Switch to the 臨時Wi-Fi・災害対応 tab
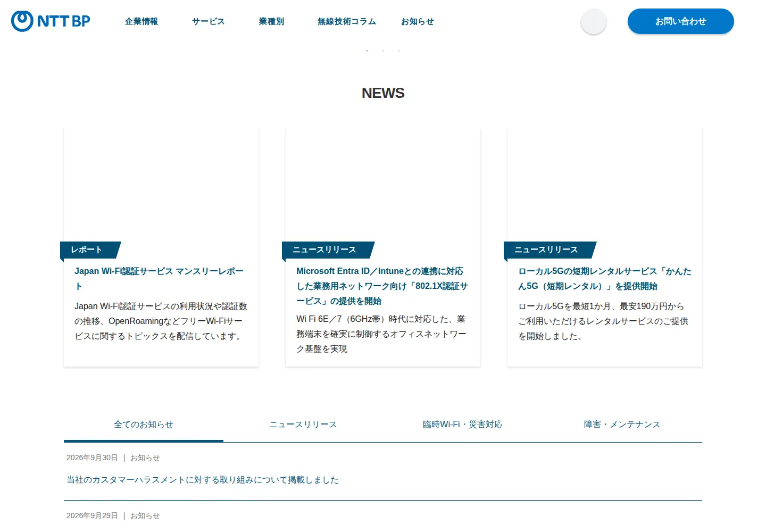Viewport: 766px width, 532px height. click(463, 425)
